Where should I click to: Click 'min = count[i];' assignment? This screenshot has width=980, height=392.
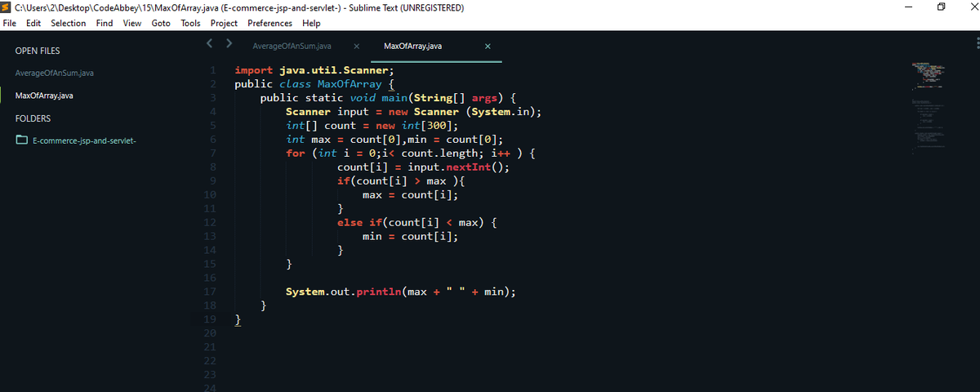tap(411, 237)
